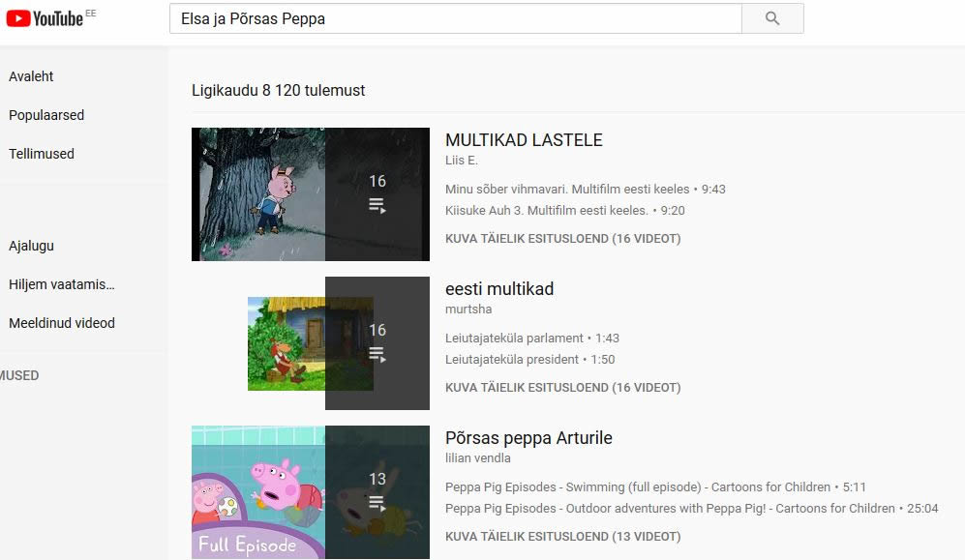Open Ajalugu in the sidebar

pyautogui.click(x=31, y=246)
